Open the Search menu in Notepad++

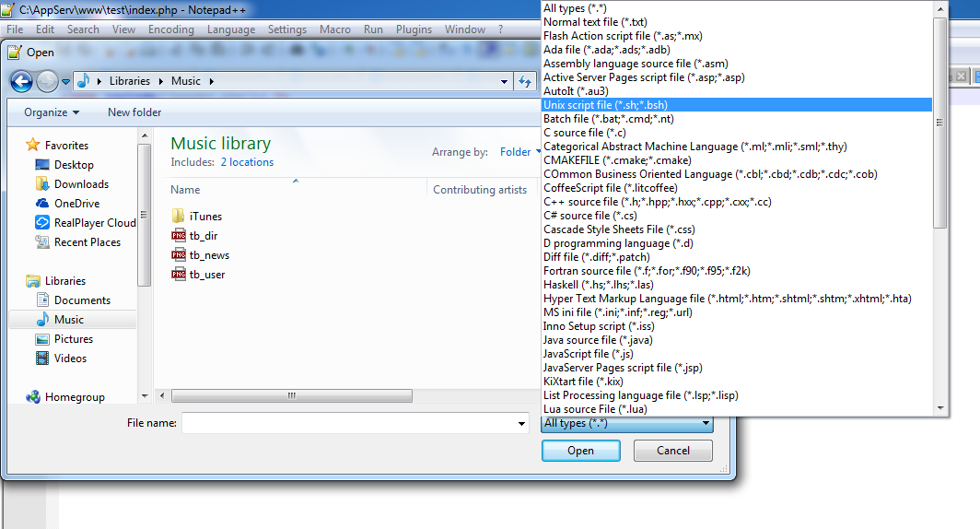[x=83, y=29]
